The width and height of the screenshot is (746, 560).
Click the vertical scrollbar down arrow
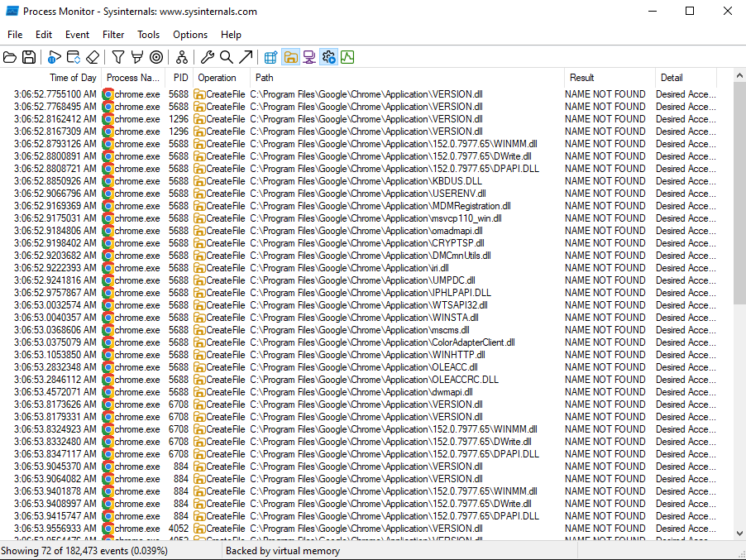tap(739, 534)
